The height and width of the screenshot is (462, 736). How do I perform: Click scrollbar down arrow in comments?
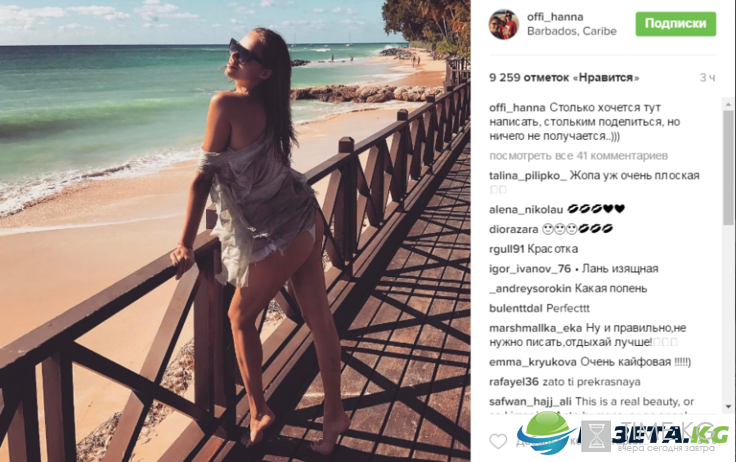tap(728, 407)
